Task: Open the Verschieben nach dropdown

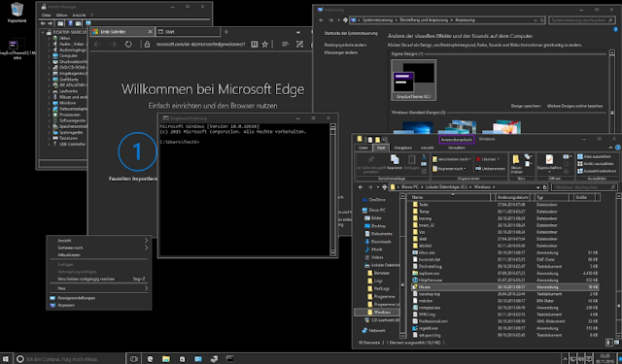Action: click(452, 159)
